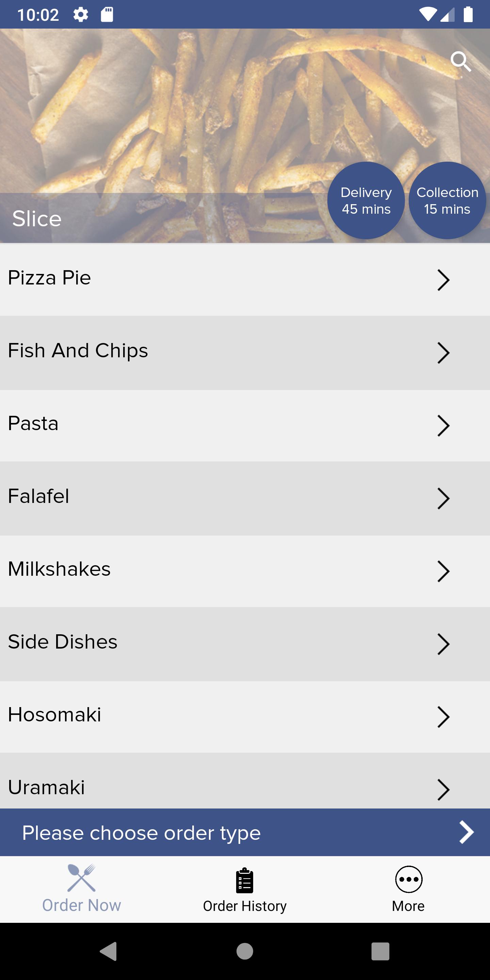490x980 pixels.
Task: Tap the settings gear in status bar
Action: coord(81,15)
